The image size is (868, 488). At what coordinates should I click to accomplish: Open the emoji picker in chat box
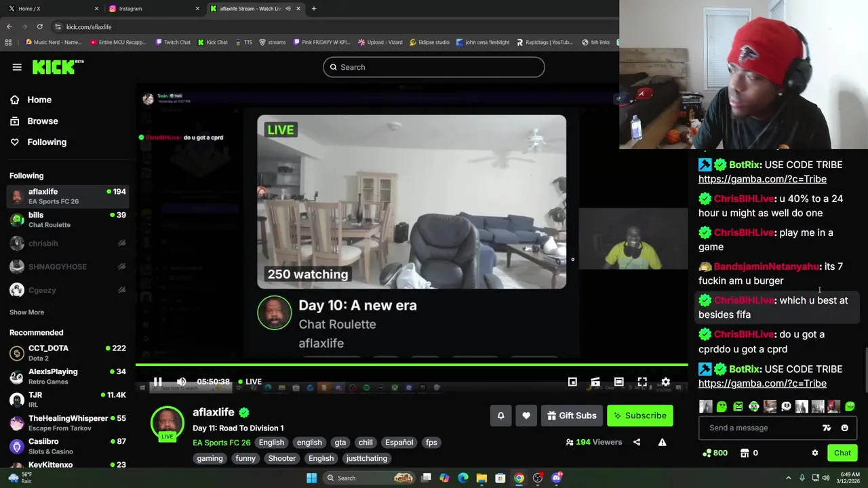point(844,428)
